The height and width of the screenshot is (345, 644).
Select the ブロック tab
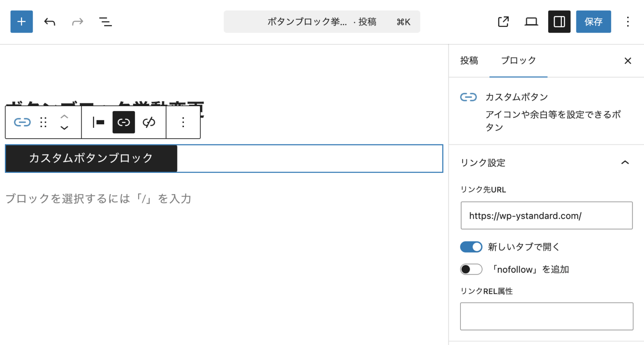(518, 61)
